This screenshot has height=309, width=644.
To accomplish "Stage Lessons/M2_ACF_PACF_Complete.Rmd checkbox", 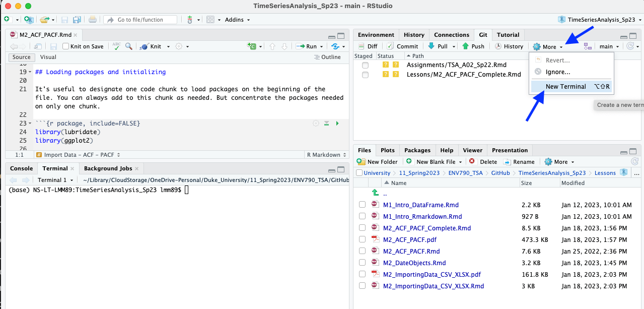I will [365, 75].
